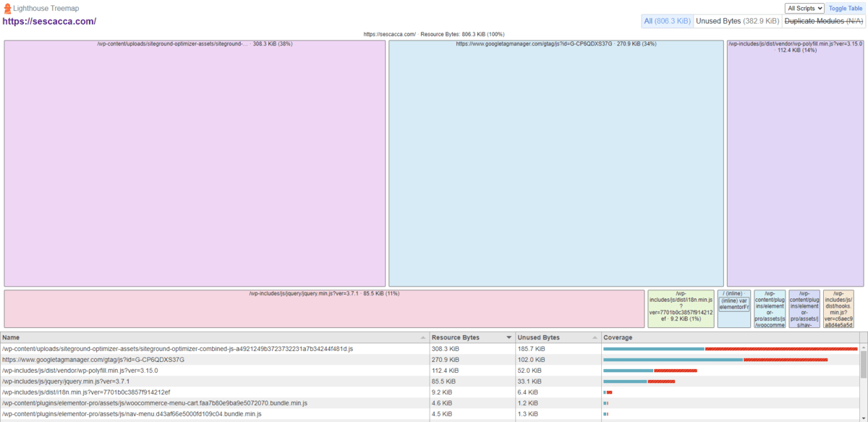This screenshot has width=868, height=422.
Task: Select the Duplicate Modules (N/A) view
Action: (823, 21)
